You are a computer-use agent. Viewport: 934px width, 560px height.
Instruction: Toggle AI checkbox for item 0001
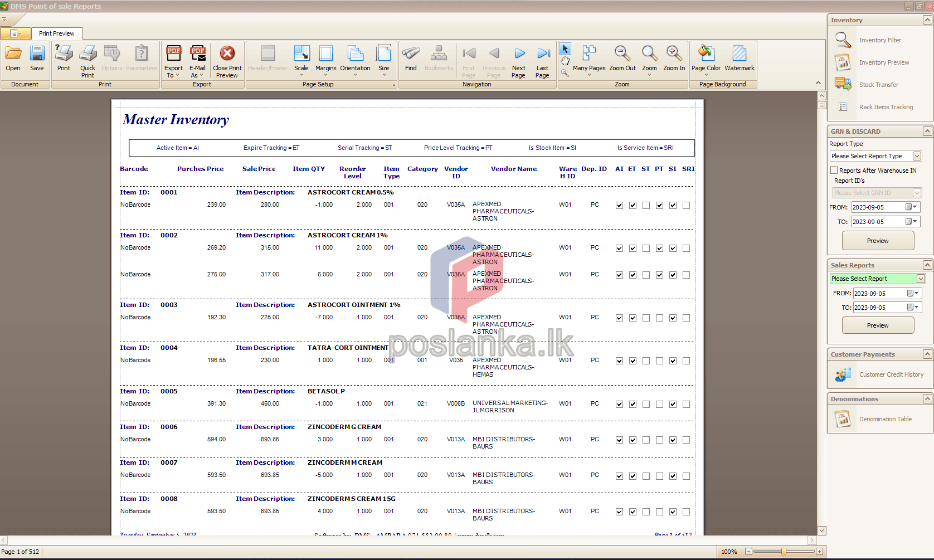(x=619, y=205)
